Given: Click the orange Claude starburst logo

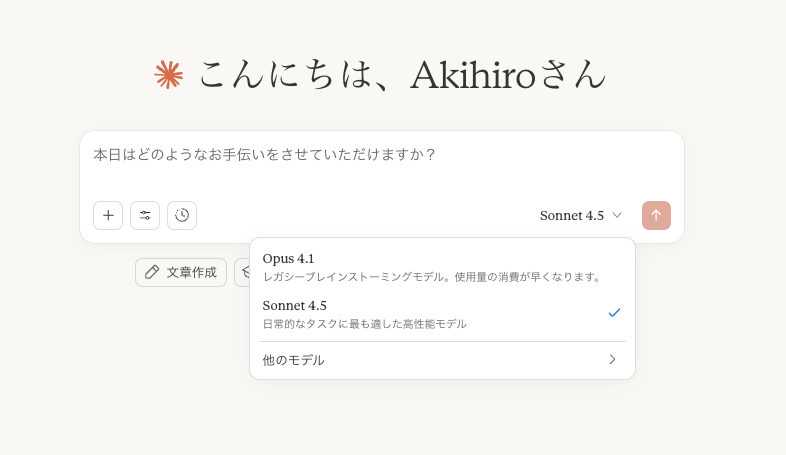Looking at the screenshot, I should [x=169, y=75].
